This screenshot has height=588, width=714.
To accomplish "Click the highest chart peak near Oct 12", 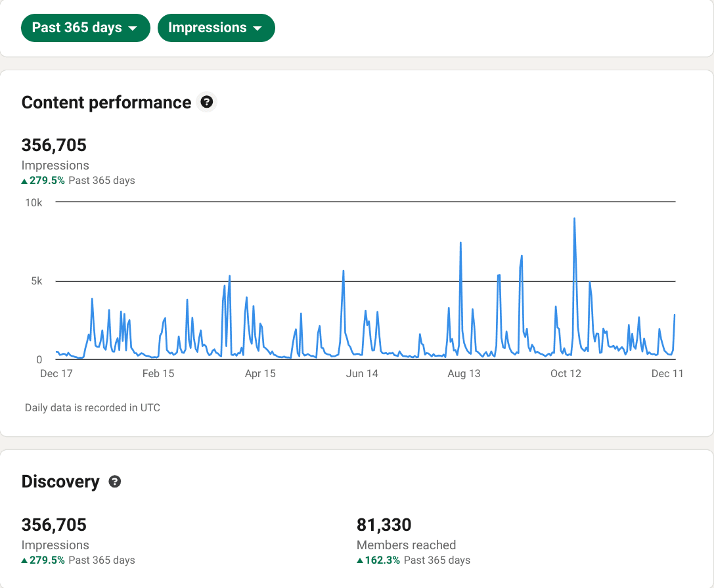I will click(x=574, y=219).
